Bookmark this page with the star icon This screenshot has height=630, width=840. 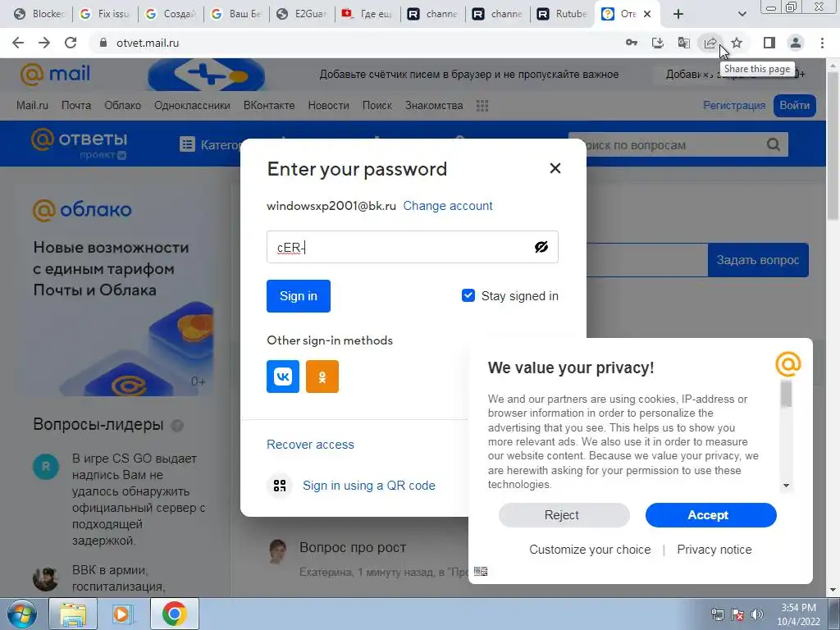click(737, 43)
